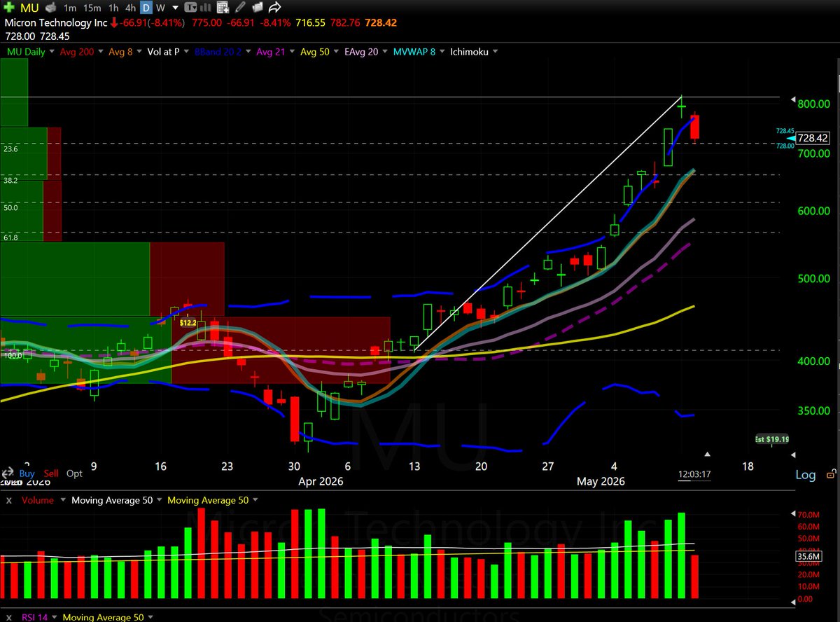
Task: Click the folder icon in top toolbar
Action: pyautogui.click(x=257, y=8)
